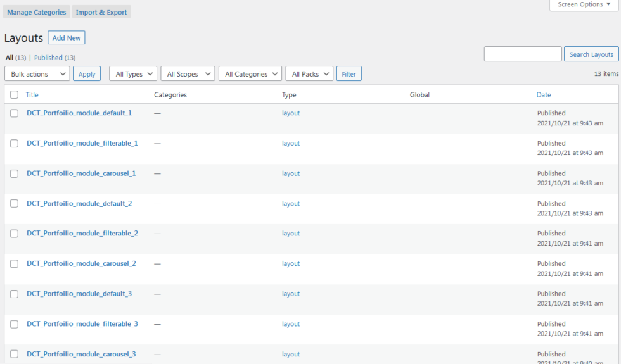Click the Search Layouts button

tap(591, 54)
